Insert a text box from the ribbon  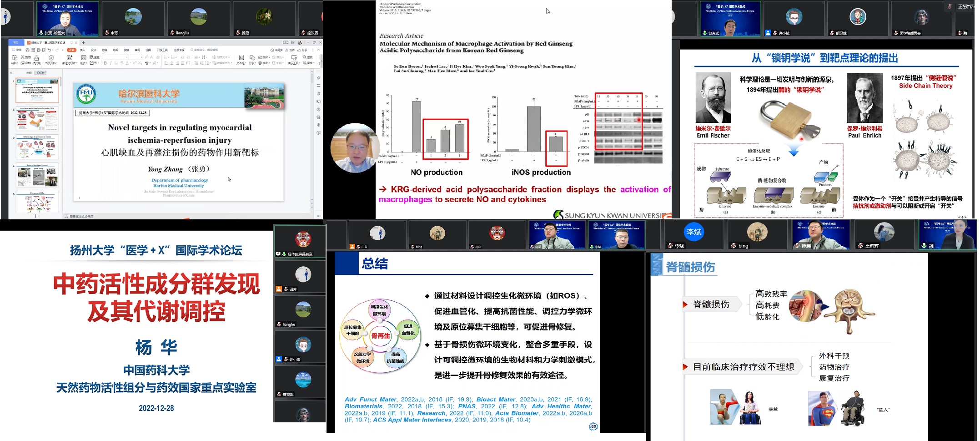241,58
